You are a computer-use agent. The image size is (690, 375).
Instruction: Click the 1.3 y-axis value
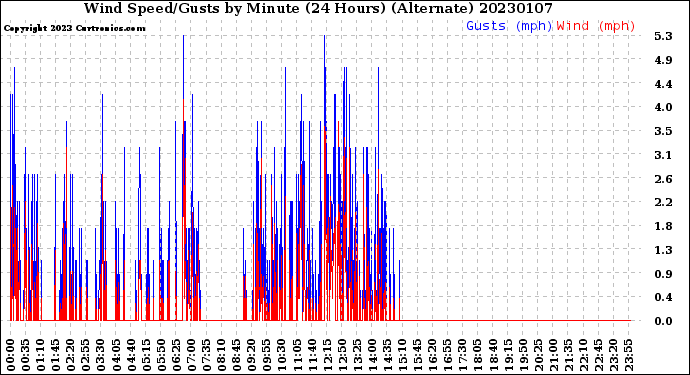pyautogui.click(x=663, y=250)
